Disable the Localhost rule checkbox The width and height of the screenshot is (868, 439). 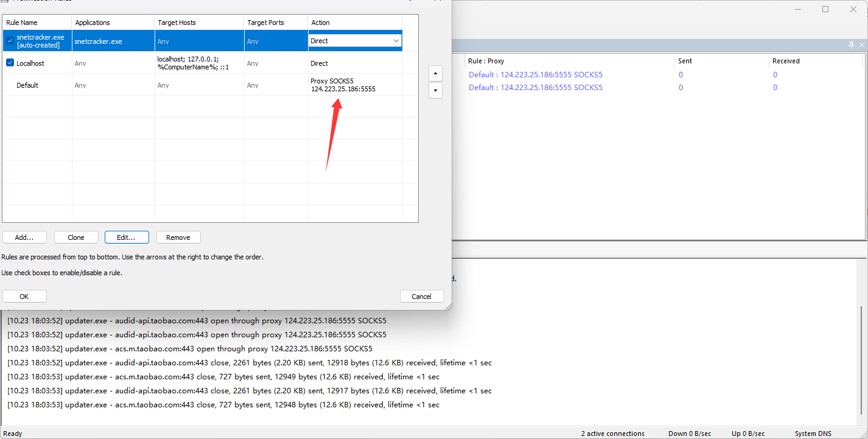click(10, 63)
